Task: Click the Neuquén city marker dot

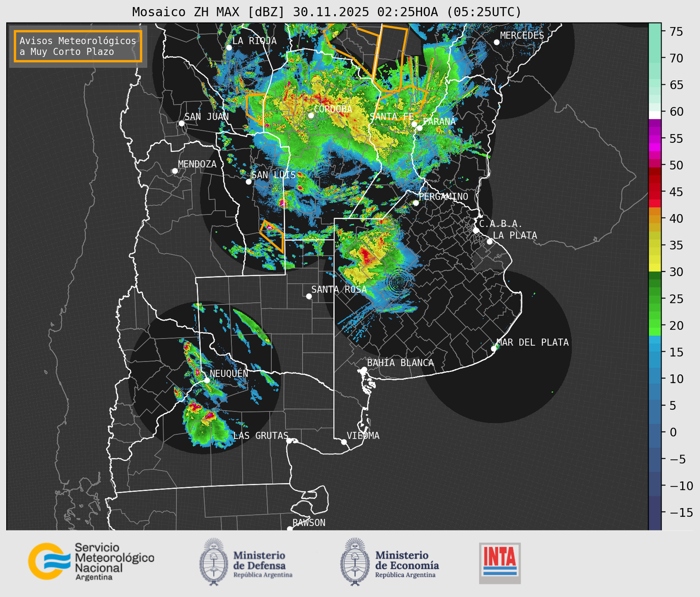Action: tap(207, 380)
